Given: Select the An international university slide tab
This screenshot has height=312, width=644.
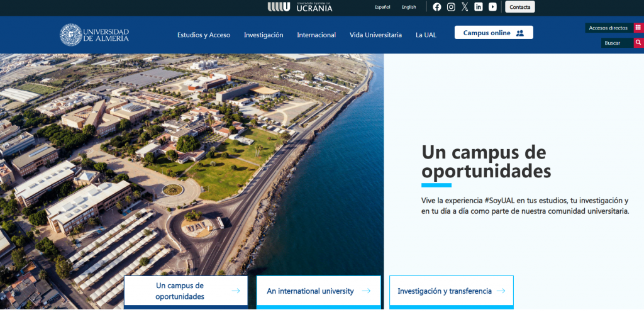Looking at the screenshot, I should (x=318, y=291).
